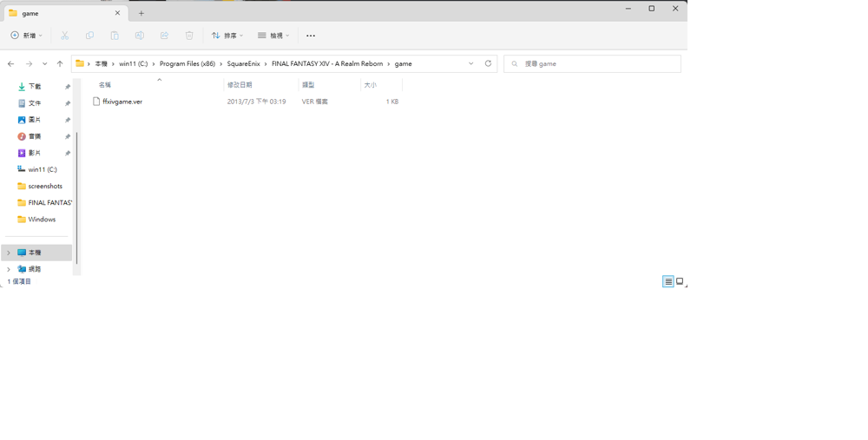Open Windows folder in sidebar
868x440 pixels.
(x=37, y=220)
